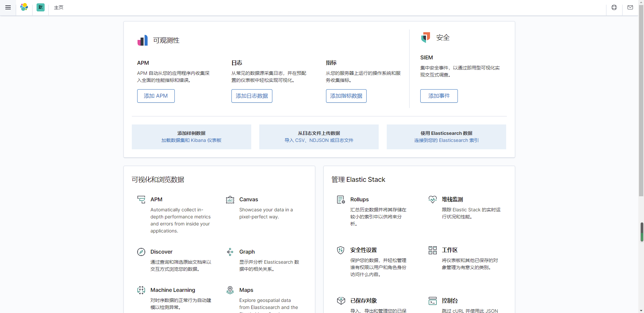Click the 工作区 grid icon
Screen dimensions: 644x313
click(x=433, y=250)
